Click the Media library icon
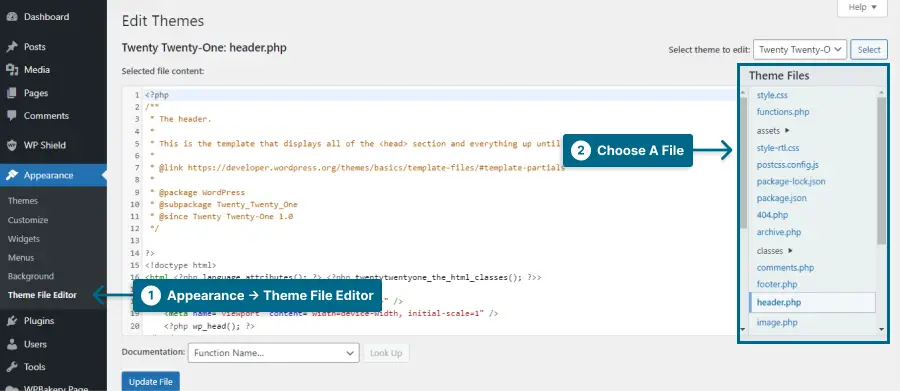900x391 pixels. (x=12, y=70)
